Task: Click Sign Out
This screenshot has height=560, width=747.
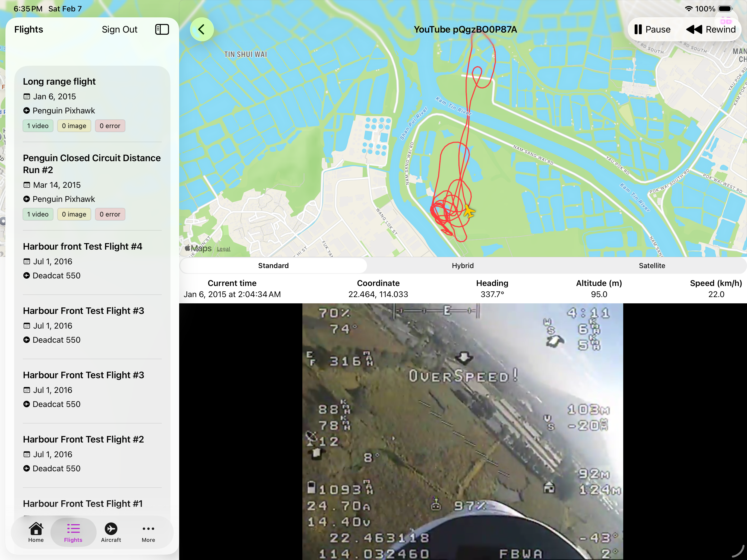Action: 119,29
